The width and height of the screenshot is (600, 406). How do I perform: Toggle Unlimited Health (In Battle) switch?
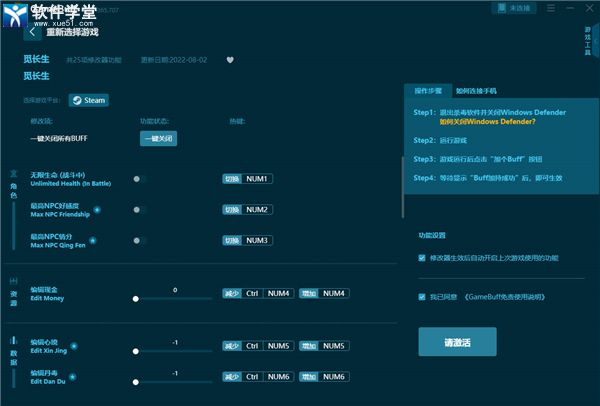[140, 179]
